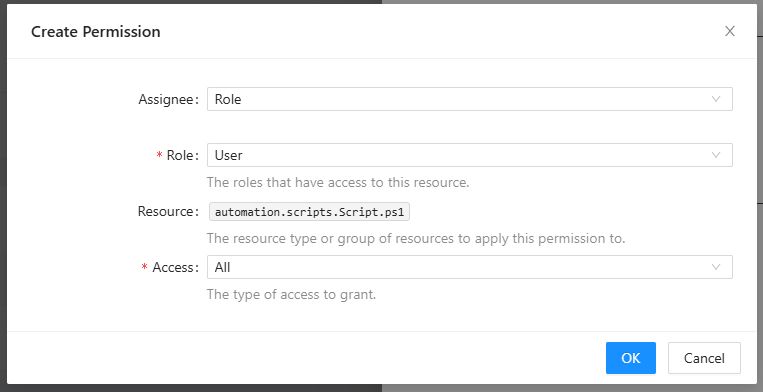The width and height of the screenshot is (763, 392).
Task: Click the help text about type of access
Action: pyautogui.click(x=291, y=295)
